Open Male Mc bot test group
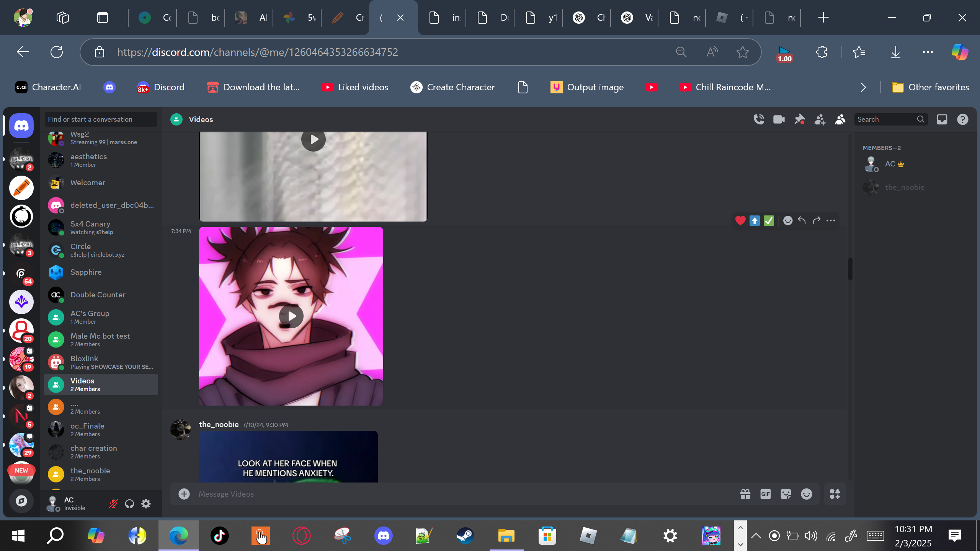 pos(101,339)
